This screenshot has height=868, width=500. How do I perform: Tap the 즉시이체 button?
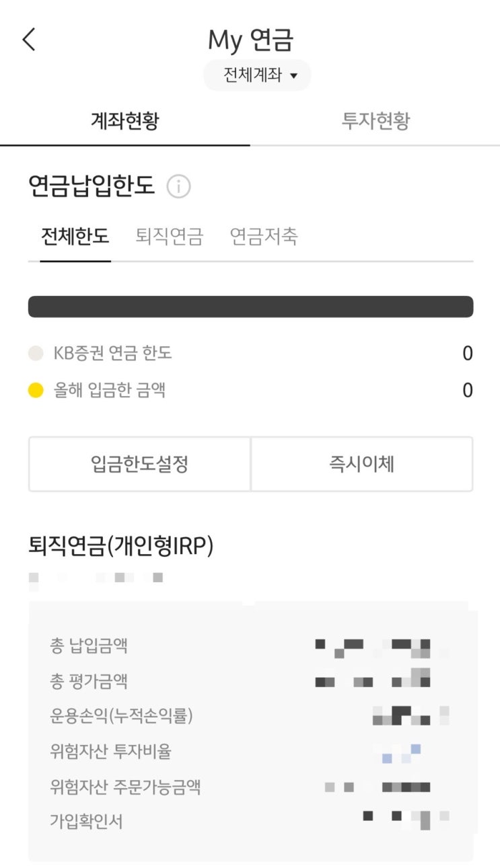(362, 464)
